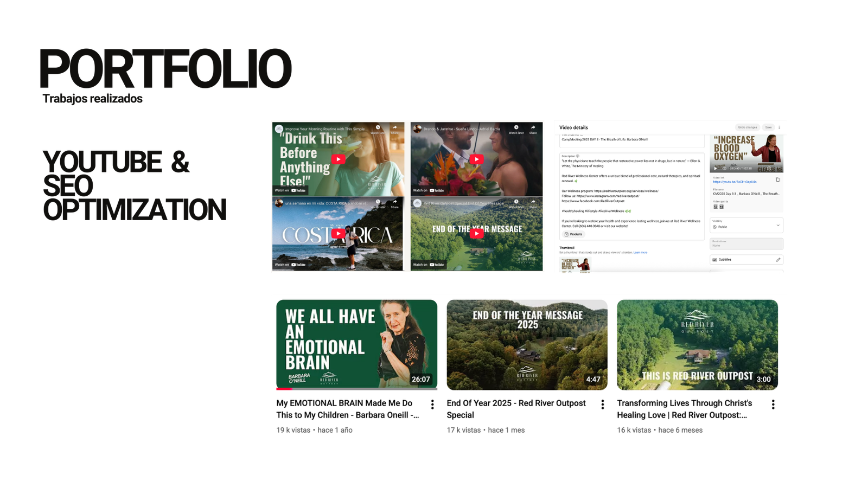Click the Save button in Video details
The image size is (868, 488).
[768, 127]
